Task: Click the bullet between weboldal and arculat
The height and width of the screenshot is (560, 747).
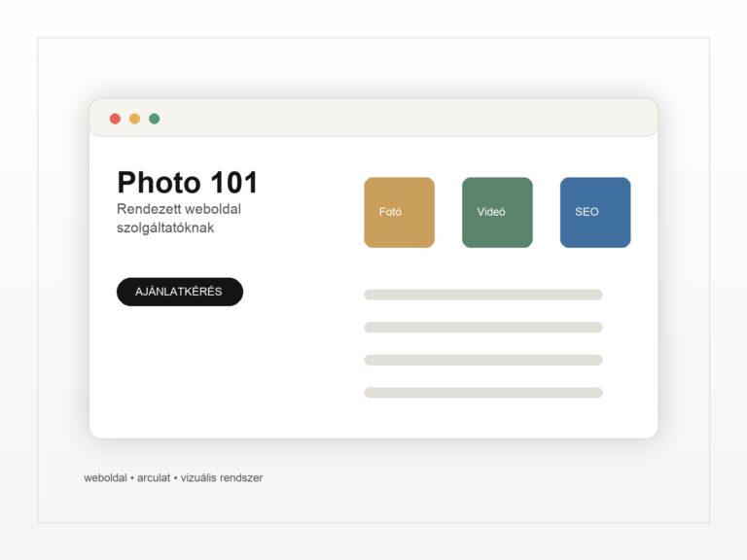Action: [x=132, y=478]
